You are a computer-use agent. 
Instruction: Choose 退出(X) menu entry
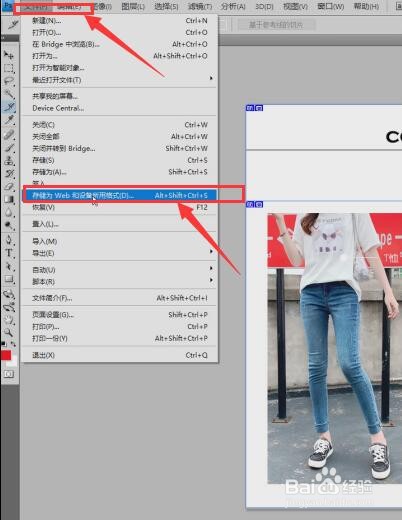119,355
